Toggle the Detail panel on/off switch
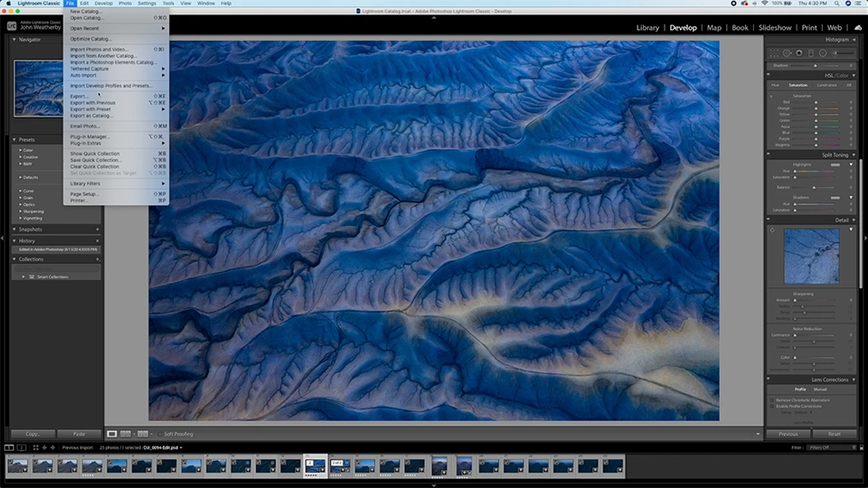 pos(769,219)
